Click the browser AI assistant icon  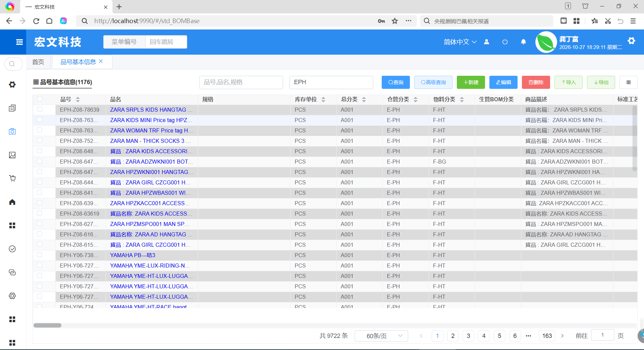(x=63, y=21)
